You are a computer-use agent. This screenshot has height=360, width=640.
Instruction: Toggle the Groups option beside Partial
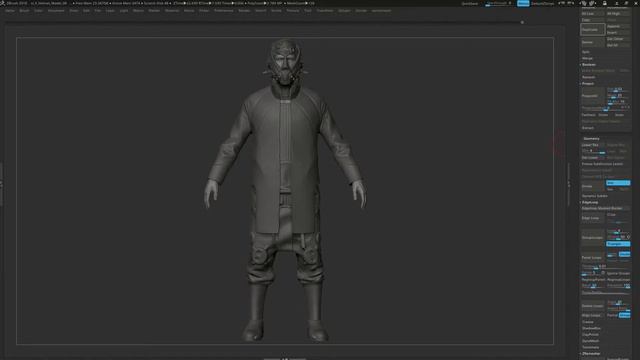pyautogui.click(x=624, y=315)
